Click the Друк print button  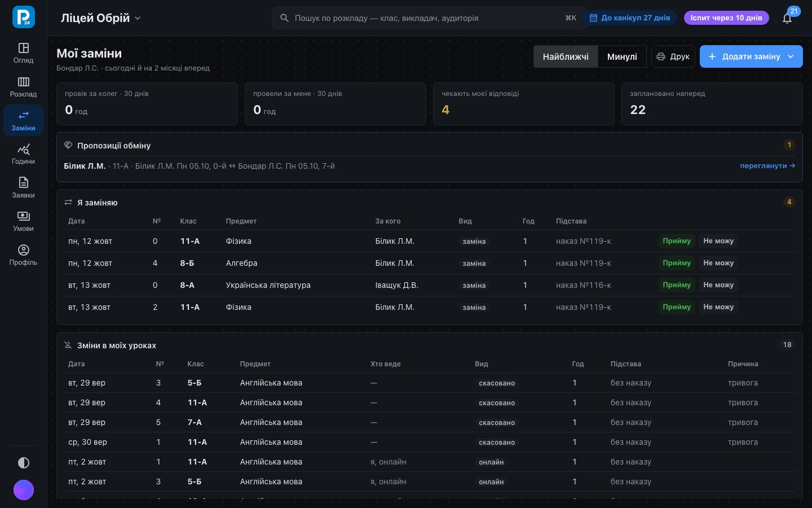(673, 56)
